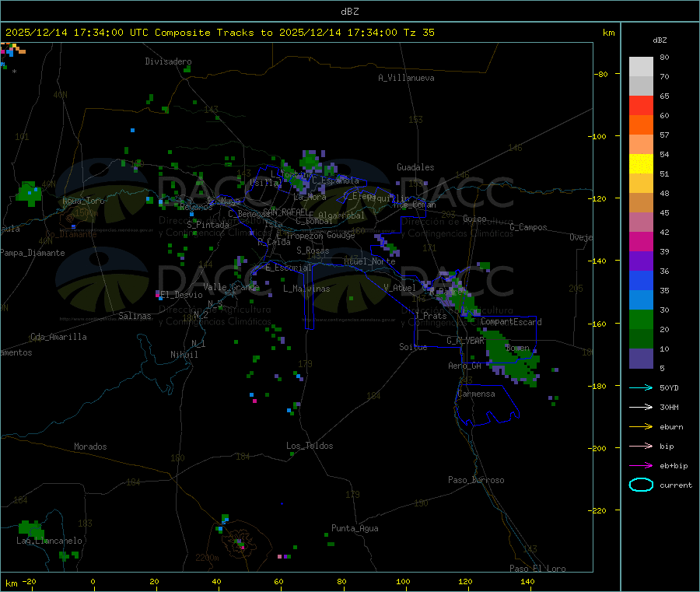Screen dimensions: 700x592
Task: Click the large green radar echo near Bowen
Action: pyautogui.click(x=511, y=357)
